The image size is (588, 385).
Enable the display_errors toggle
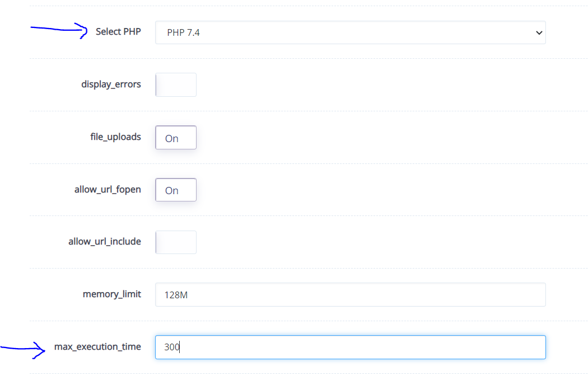tap(175, 84)
